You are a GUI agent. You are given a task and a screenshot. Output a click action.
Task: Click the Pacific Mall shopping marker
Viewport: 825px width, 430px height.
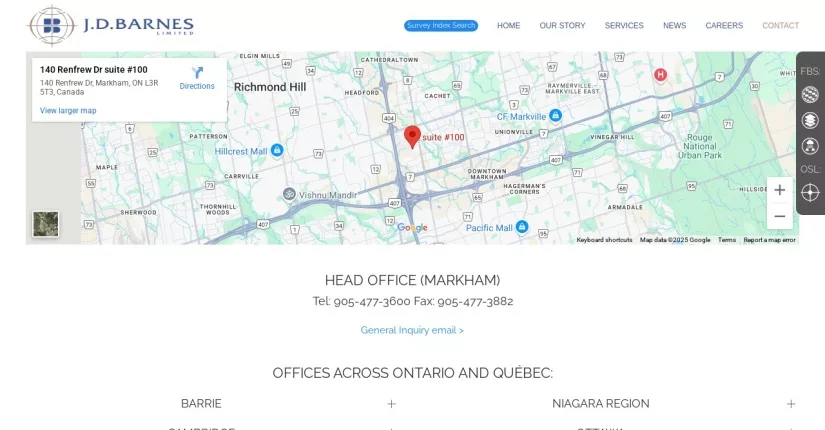click(522, 227)
